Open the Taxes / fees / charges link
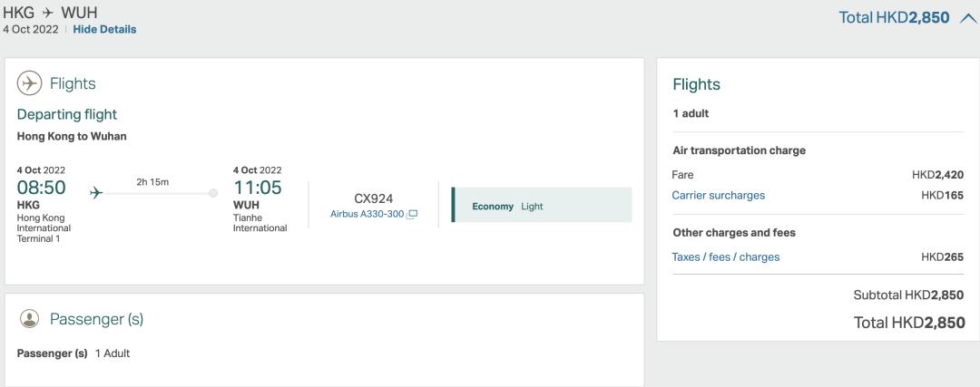Screen dimensions: 980x387 (x=725, y=256)
